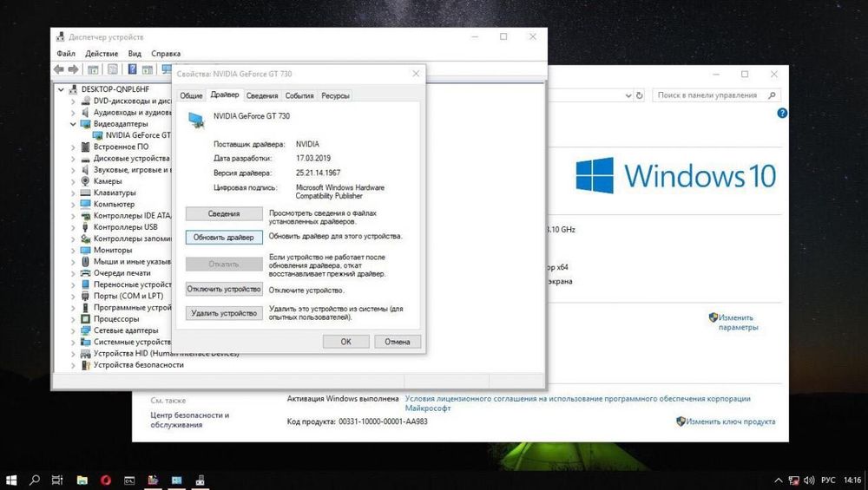Click the Back arrow in Device Manager toolbar
868x490 pixels.
tap(59, 69)
